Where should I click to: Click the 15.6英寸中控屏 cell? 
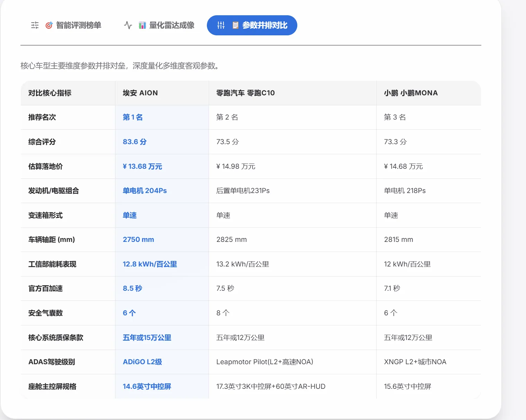click(429, 386)
